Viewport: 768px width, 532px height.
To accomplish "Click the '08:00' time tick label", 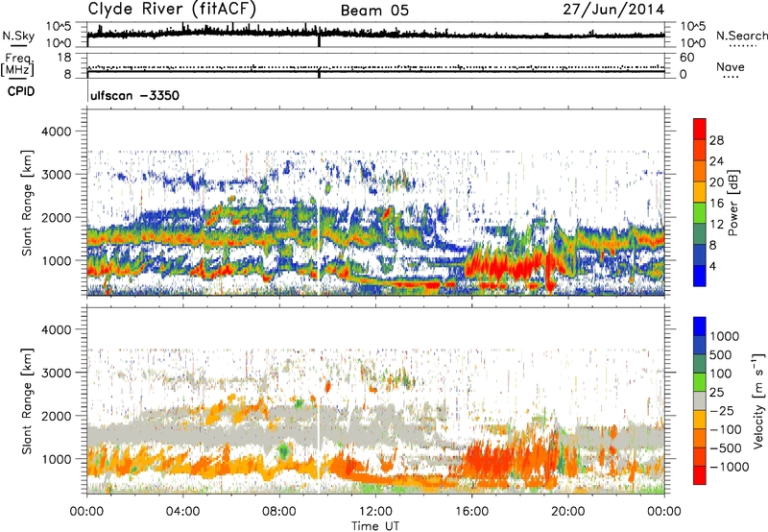I will [x=278, y=512].
